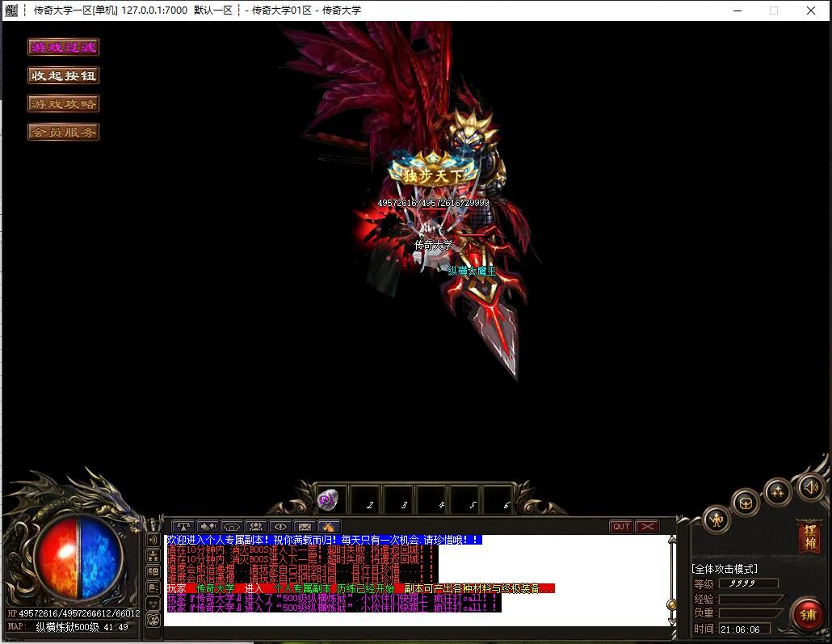Click the third channel icon left of chat
832x644 pixels.
coord(153,572)
